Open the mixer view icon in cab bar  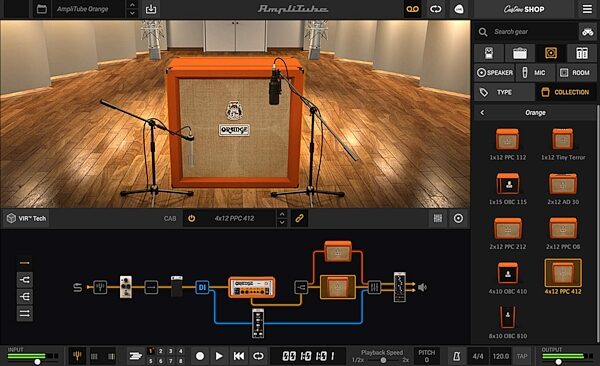(x=438, y=218)
